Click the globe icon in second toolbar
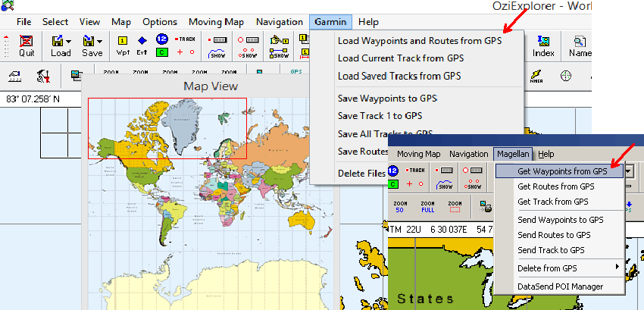The image size is (644, 310). click(x=566, y=76)
